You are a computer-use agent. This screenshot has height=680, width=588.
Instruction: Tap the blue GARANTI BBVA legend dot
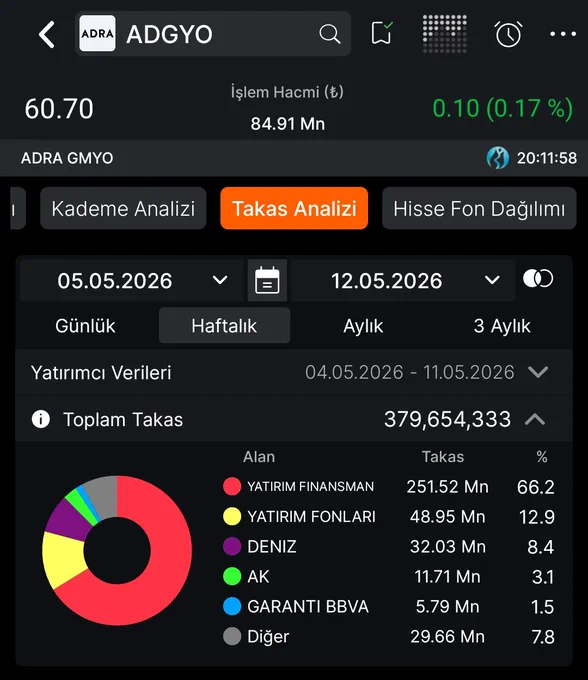[x=232, y=606]
